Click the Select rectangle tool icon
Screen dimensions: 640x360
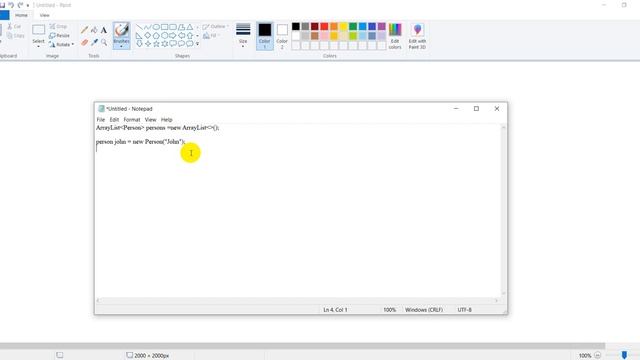pyautogui.click(x=38, y=30)
